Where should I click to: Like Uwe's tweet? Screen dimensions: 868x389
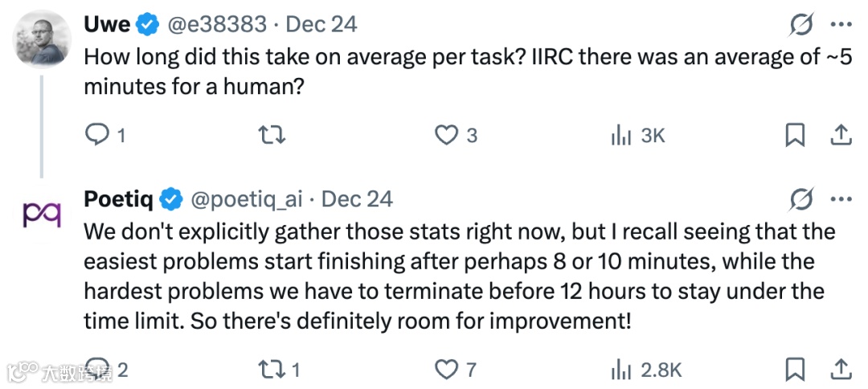(x=446, y=136)
